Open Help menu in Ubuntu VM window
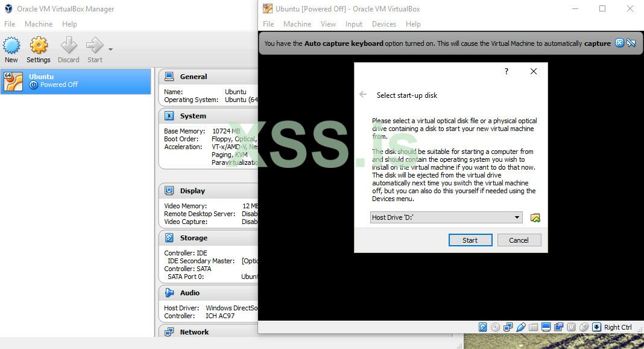Image resolution: width=644 pixels, height=349 pixels. tap(413, 24)
